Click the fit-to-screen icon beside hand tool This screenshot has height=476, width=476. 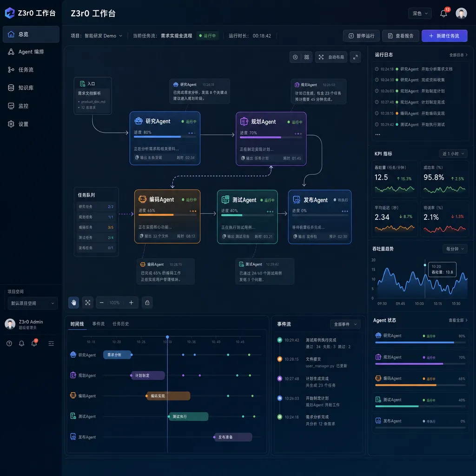click(x=88, y=303)
